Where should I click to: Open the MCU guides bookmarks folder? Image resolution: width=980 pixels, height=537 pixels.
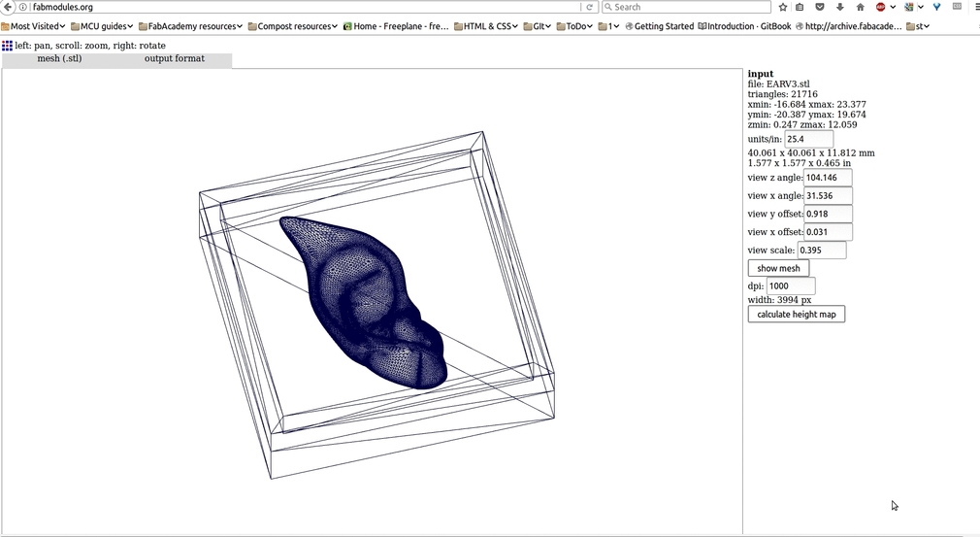coord(102,26)
